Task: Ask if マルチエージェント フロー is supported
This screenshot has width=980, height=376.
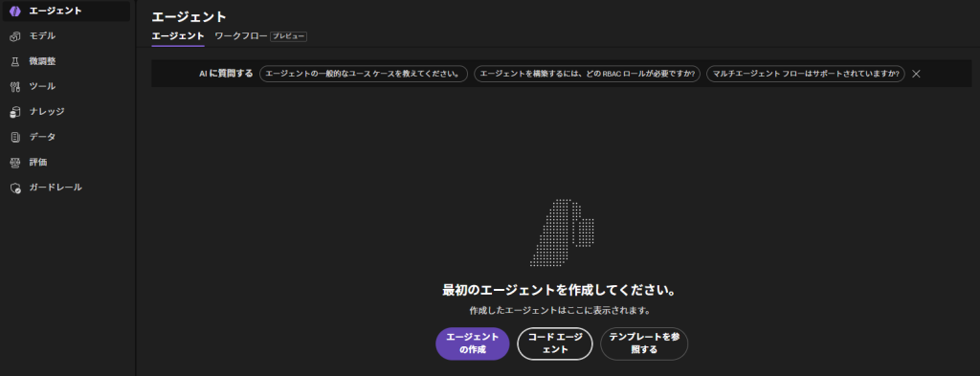Action: [806, 74]
